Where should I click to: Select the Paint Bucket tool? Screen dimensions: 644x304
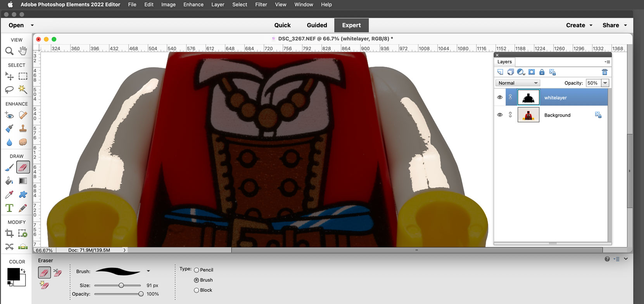(9, 181)
